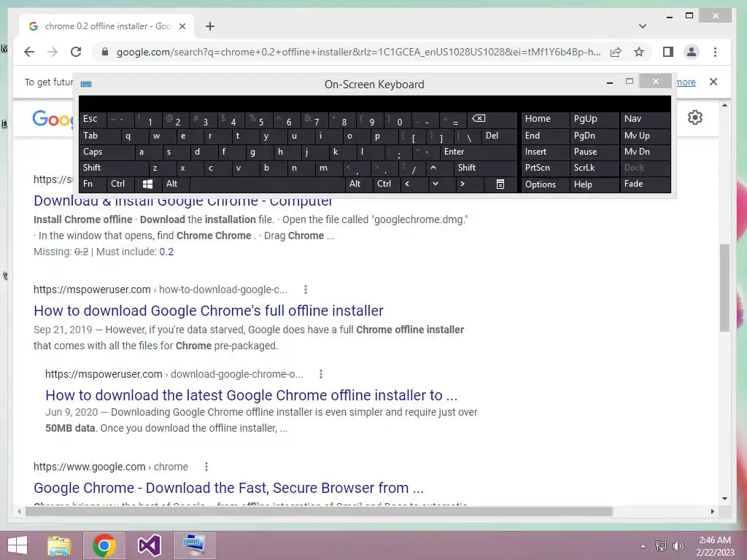The width and height of the screenshot is (747, 560).
Task: Show hidden system tray icons
Action: tap(643, 546)
